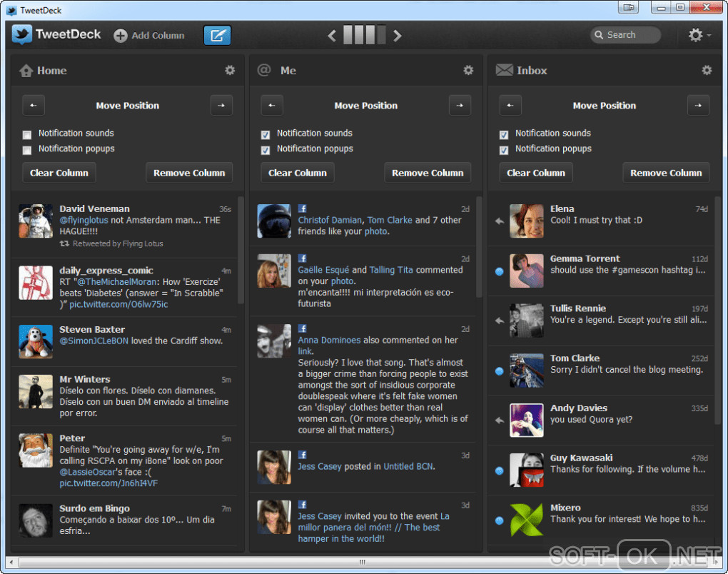The image size is (728, 574).
Task: Open the Untitled BCN link
Action: tap(408, 466)
